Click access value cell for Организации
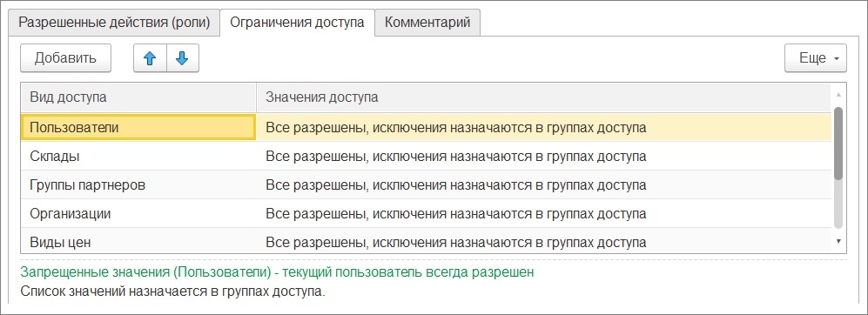 [x=543, y=214]
